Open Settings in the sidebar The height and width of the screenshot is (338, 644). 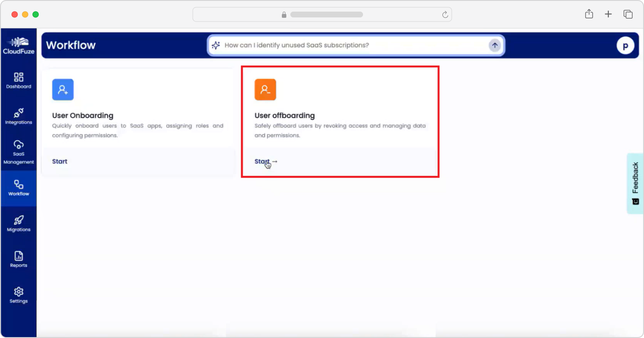(19, 295)
